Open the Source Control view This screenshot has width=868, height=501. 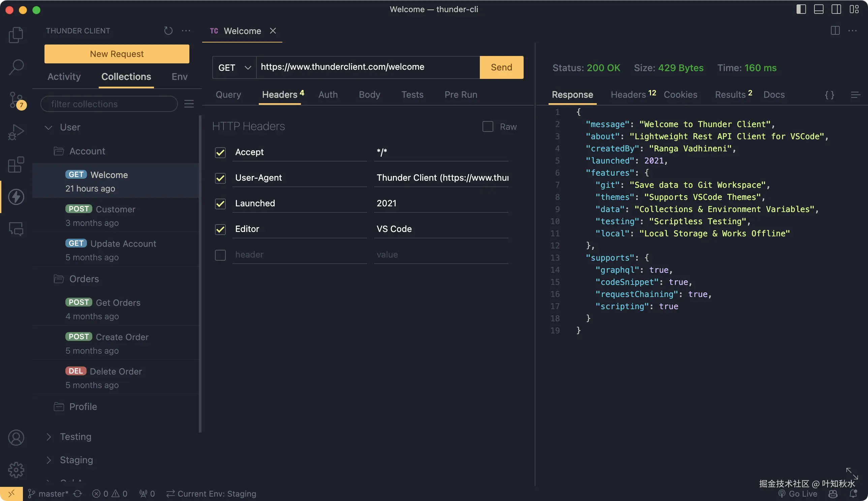click(x=16, y=100)
